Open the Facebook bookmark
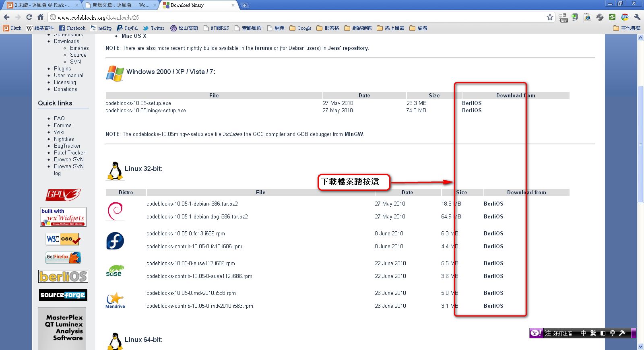Image resolution: width=644 pixels, height=350 pixels. 72,28
